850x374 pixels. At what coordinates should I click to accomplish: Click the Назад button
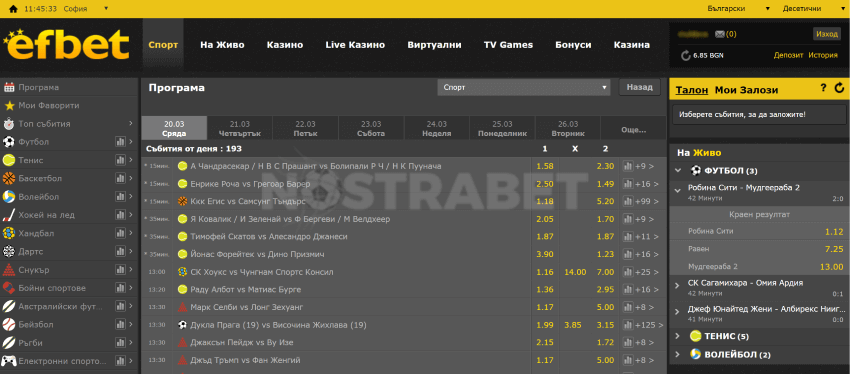(x=640, y=87)
